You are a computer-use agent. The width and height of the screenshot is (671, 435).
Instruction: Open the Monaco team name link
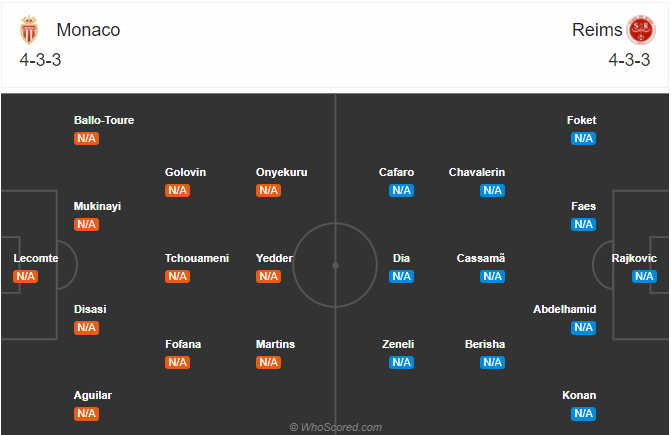[88, 30]
